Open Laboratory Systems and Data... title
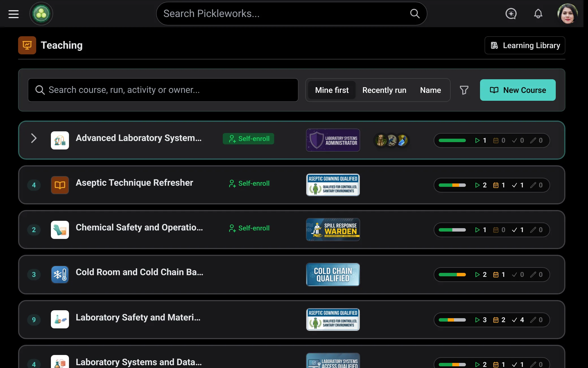Image resolution: width=588 pixels, height=368 pixels. 139,362
